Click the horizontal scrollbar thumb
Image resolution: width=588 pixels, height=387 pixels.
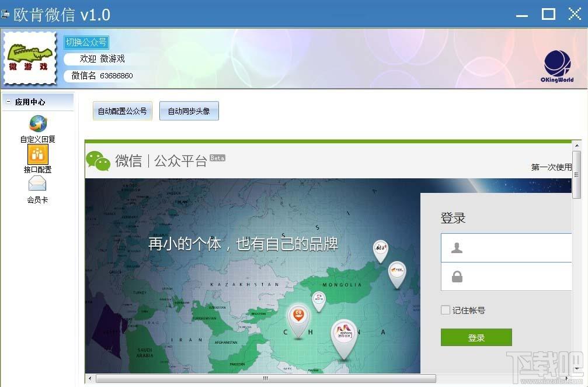266,378
